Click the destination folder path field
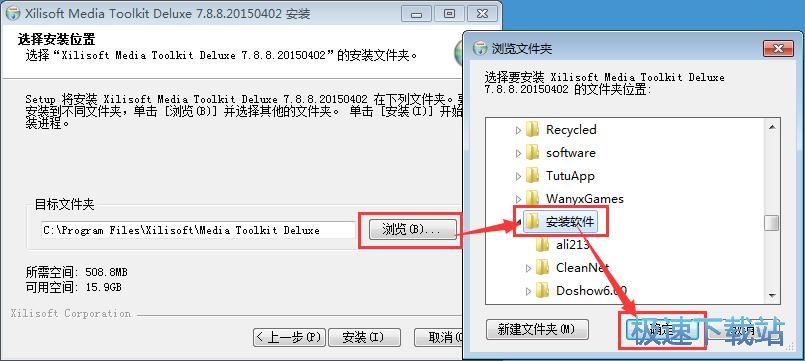Screen dimensions: 805x361 point(198,231)
